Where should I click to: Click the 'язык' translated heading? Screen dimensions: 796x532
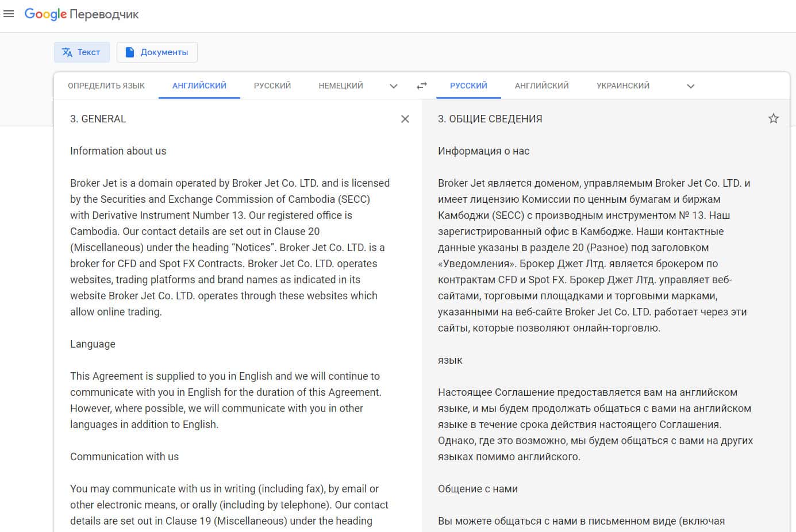450,360
